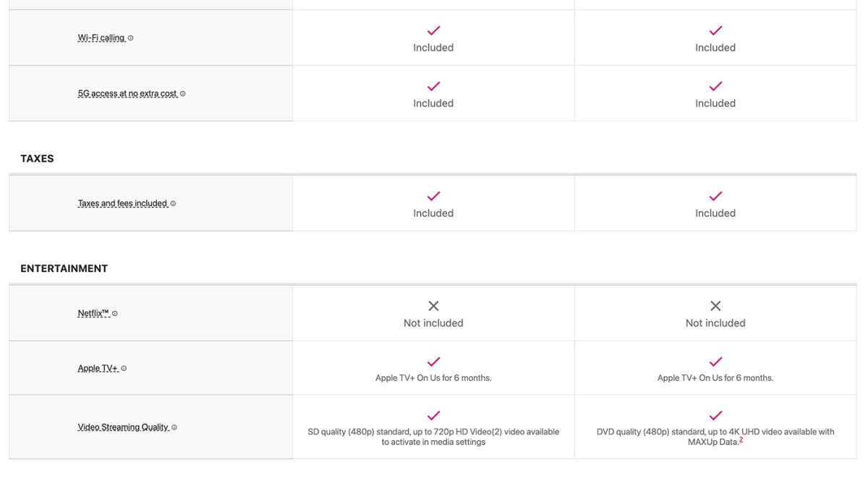Click the 5G access at no extra cost label

click(127, 94)
